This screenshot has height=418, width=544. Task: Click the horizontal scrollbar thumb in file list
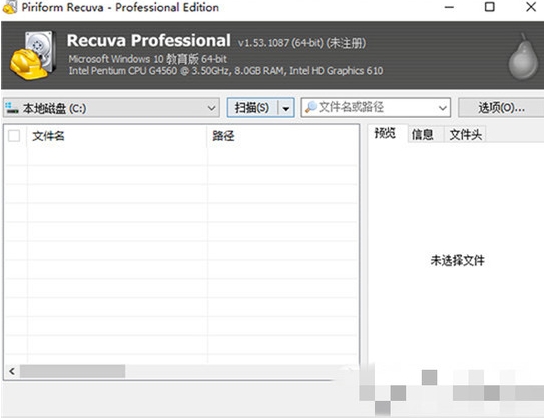72,371
